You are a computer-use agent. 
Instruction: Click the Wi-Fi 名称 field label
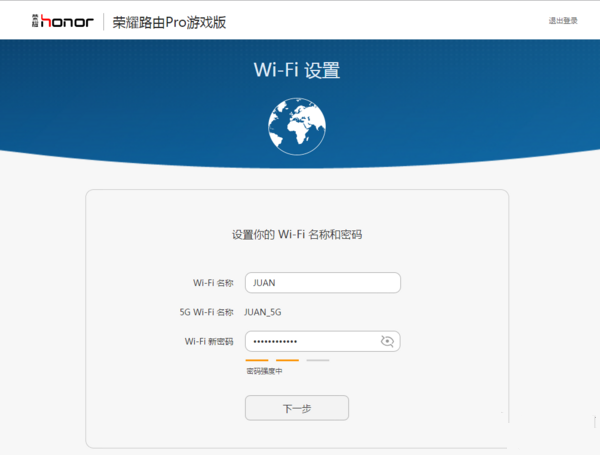(213, 283)
